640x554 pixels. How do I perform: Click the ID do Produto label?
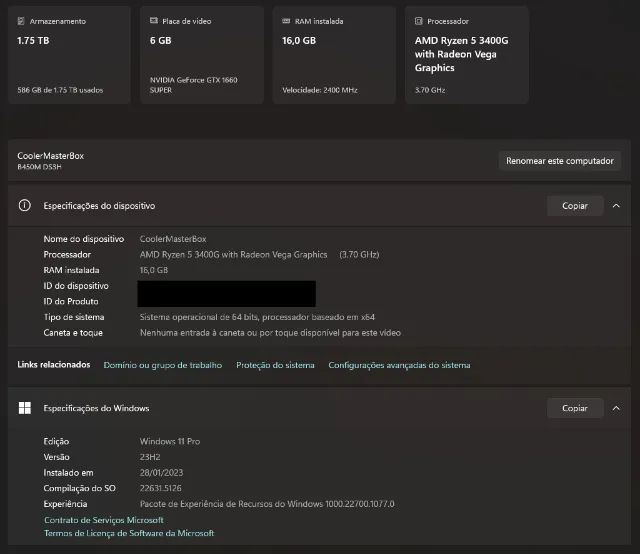click(x=71, y=301)
